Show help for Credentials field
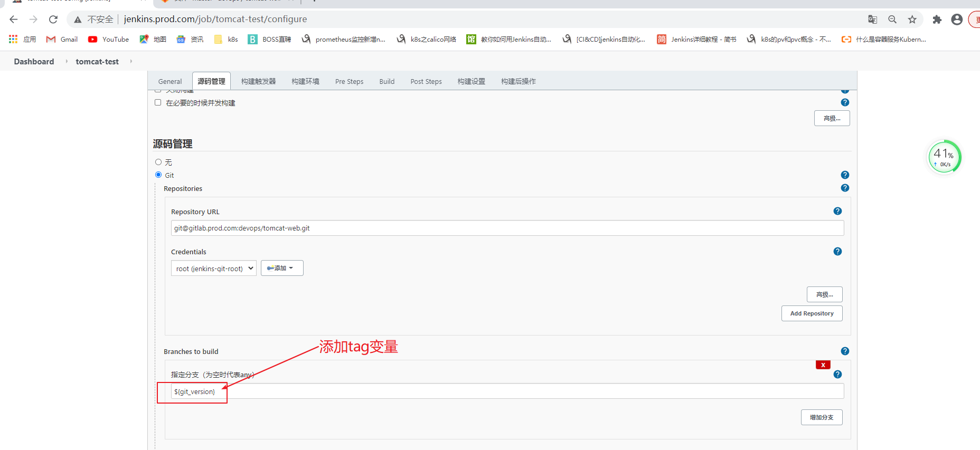This screenshot has height=450, width=980. coord(837,251)
